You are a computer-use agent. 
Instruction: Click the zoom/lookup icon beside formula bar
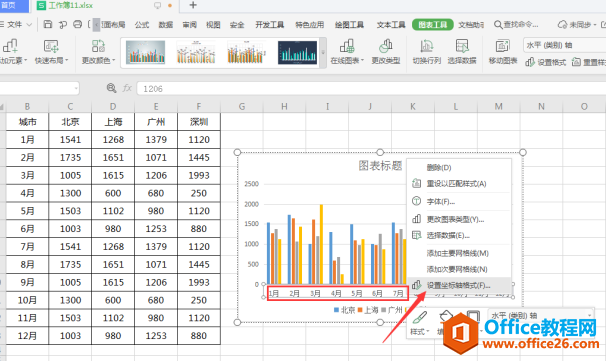tap(111, 88)
